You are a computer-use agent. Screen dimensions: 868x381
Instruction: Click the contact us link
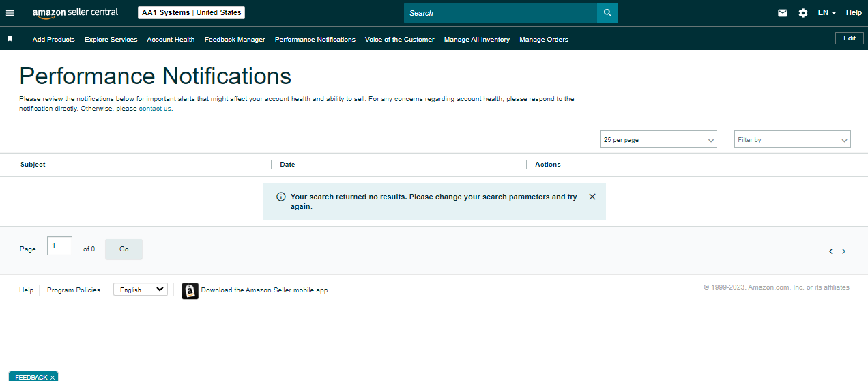coord(155,109)
